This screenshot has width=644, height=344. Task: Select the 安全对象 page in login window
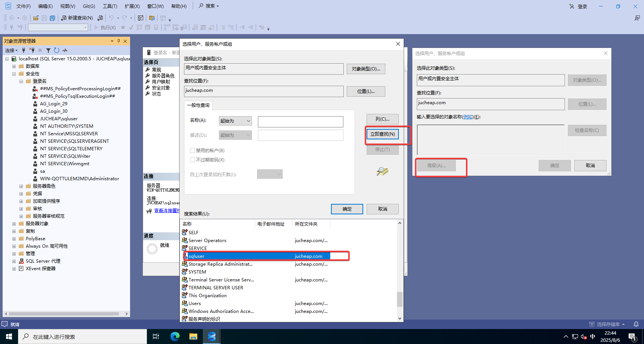coord(161,88)
